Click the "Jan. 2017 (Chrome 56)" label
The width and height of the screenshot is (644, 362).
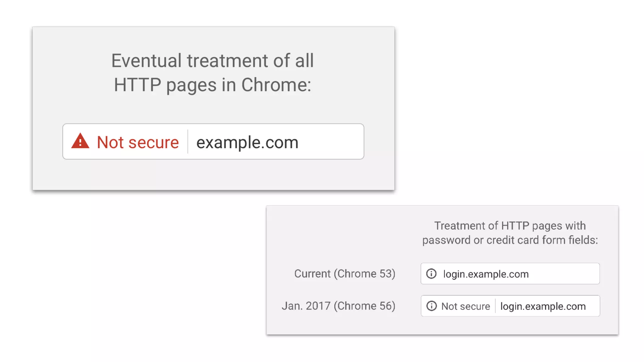coord(338,306)
